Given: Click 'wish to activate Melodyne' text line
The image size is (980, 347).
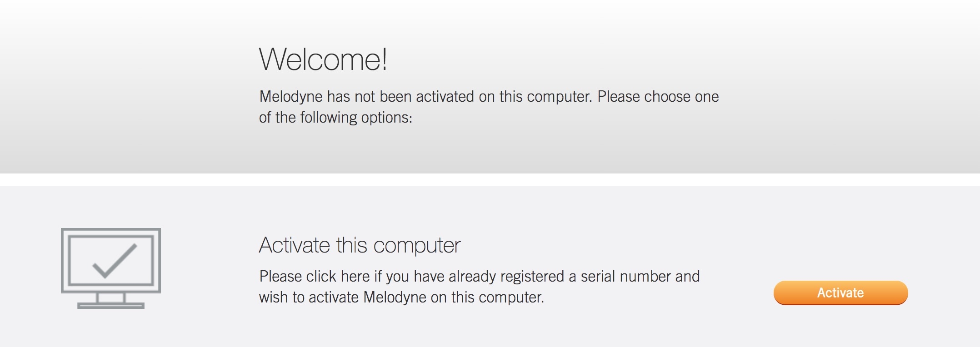Looking at the screenshot, I should click(401, 297).
